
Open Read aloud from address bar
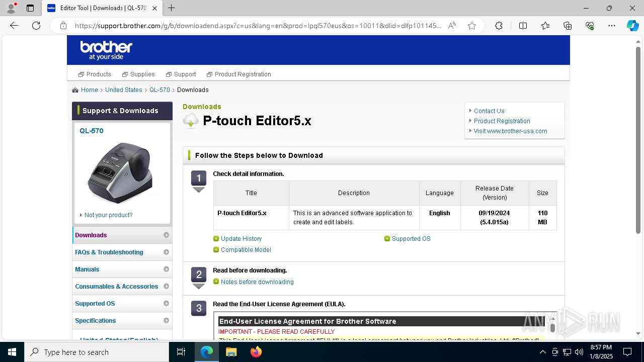452,26
